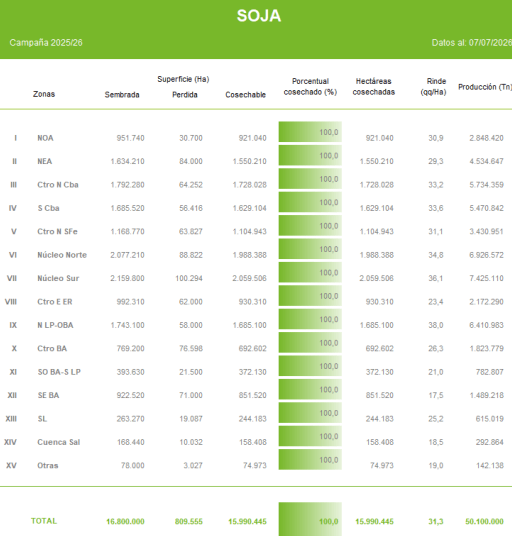This screenshot has height=536, width=512.
Task: Click total production value 50.100.000
Action: (484, 522)
